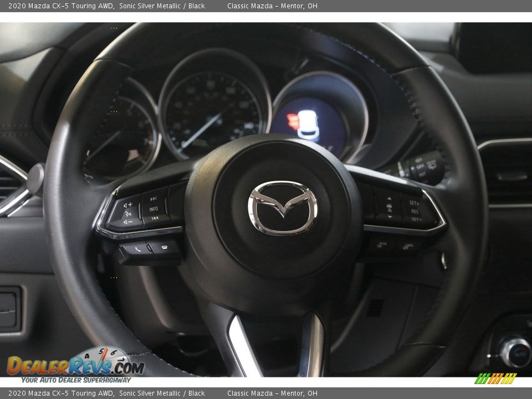This screenshot has width=532, height=399.
Task: Click the SET- cruise control button
Action: click(x=416, y=219)
